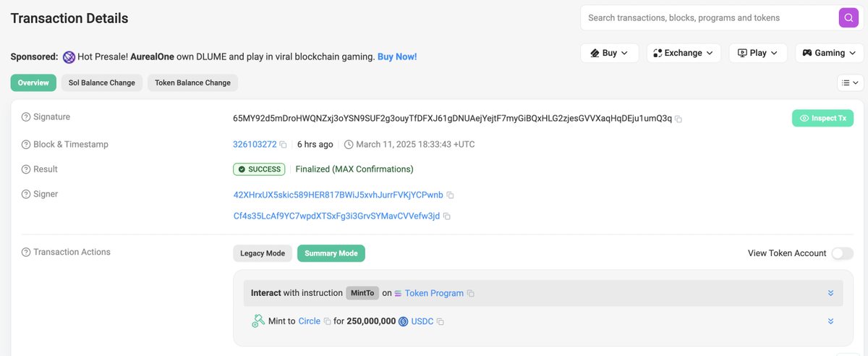This screenshot has width=868, height=356.
Task: Copy the USDC token address icon
Action: tap(440, 321)
